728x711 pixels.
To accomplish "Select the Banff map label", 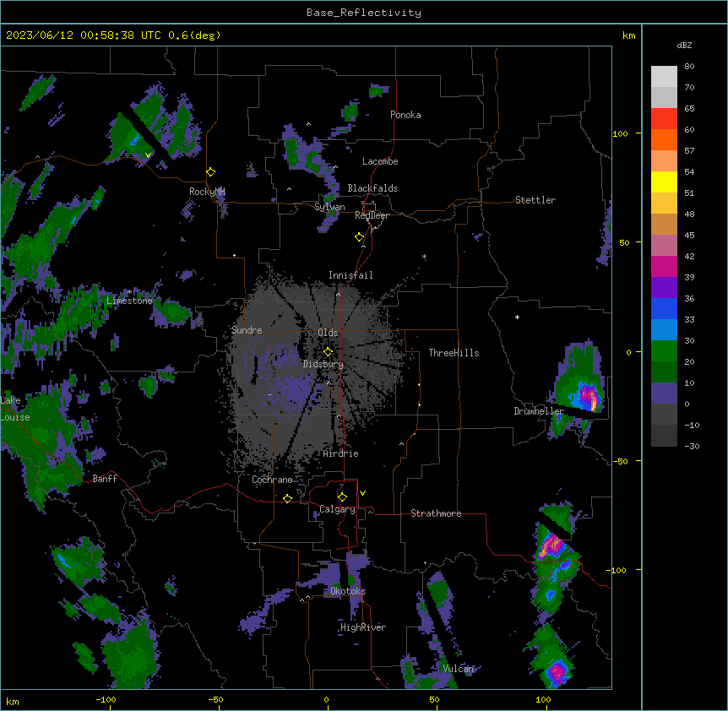I will pos(105,479).
